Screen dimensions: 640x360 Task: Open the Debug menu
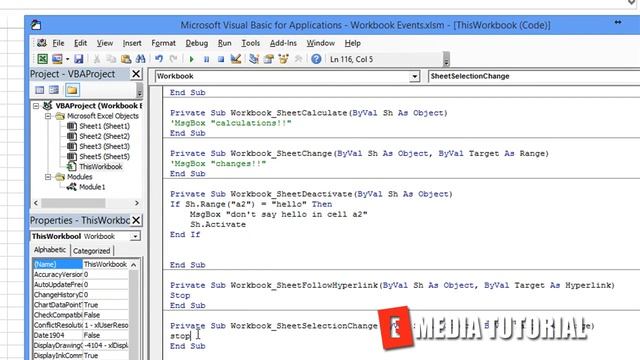(x=197, y=43)
